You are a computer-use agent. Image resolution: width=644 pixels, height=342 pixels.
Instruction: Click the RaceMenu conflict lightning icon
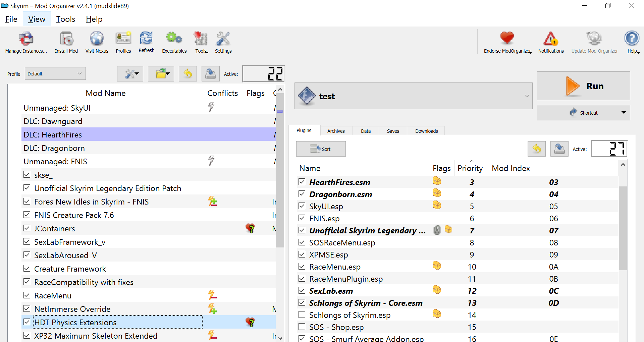click(x=212, y=295)
